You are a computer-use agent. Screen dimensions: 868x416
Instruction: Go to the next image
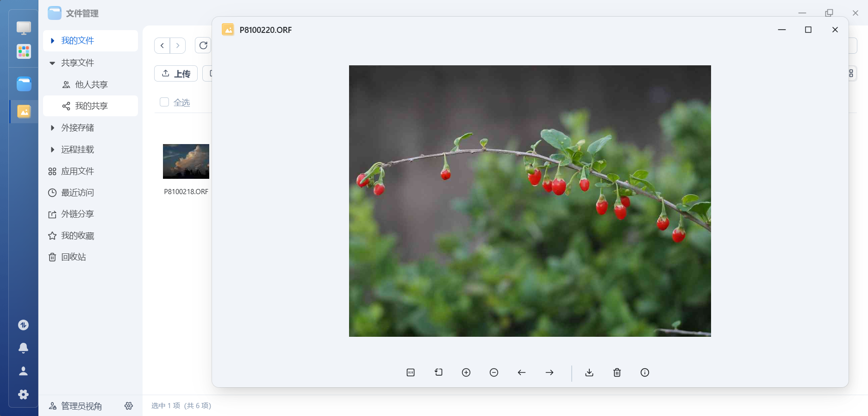click(550, 372)
